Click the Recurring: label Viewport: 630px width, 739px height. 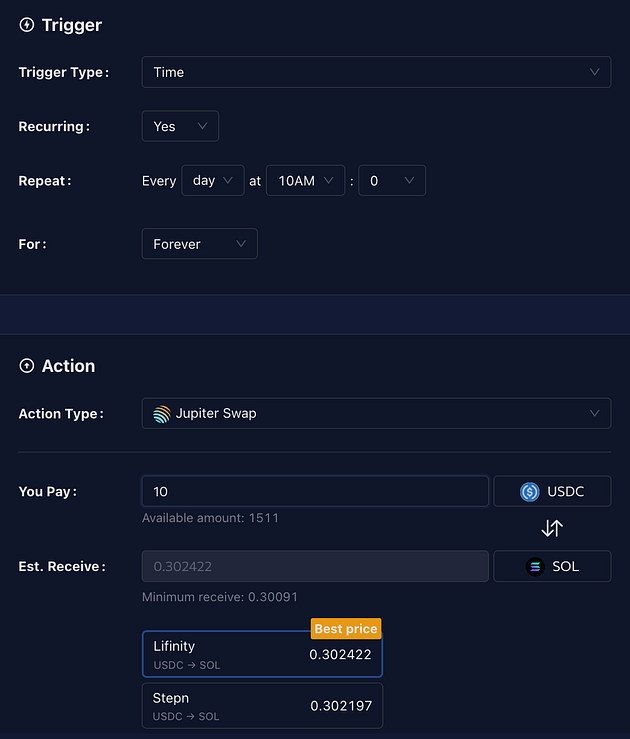[x=54, y=127]
